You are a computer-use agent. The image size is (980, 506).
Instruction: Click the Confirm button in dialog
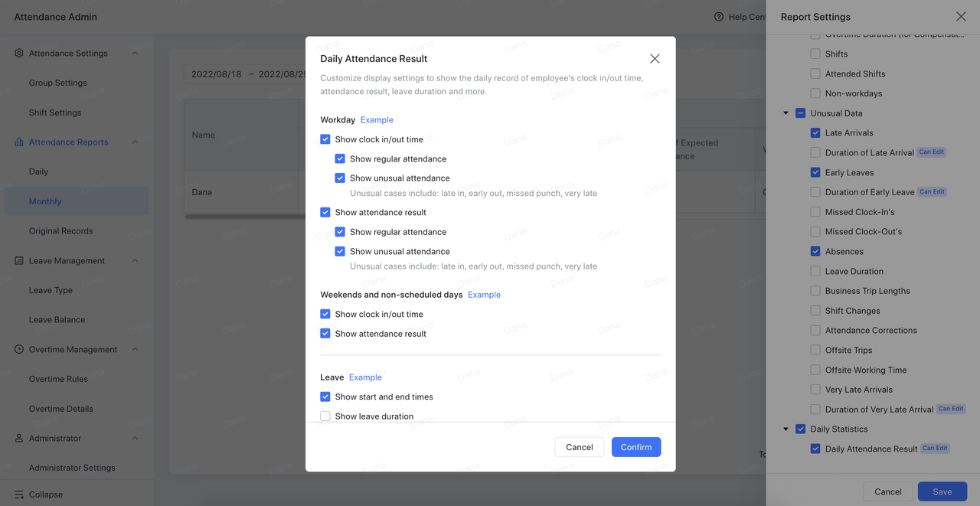click(635, 447)
